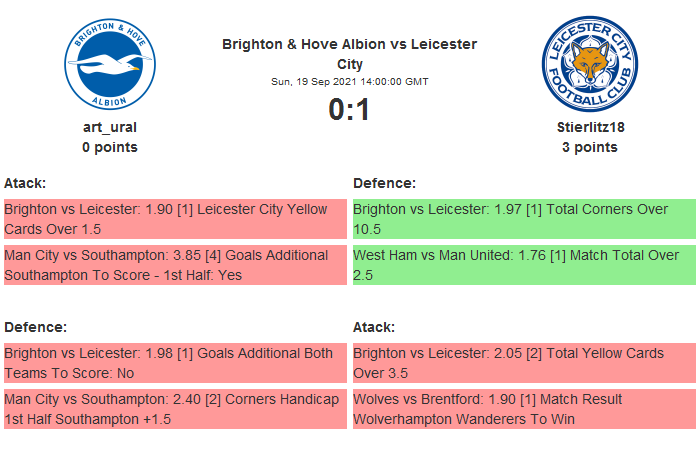Click the top-left Atack heading
This screenshot has height=460, width=700.
coord(25,183)
